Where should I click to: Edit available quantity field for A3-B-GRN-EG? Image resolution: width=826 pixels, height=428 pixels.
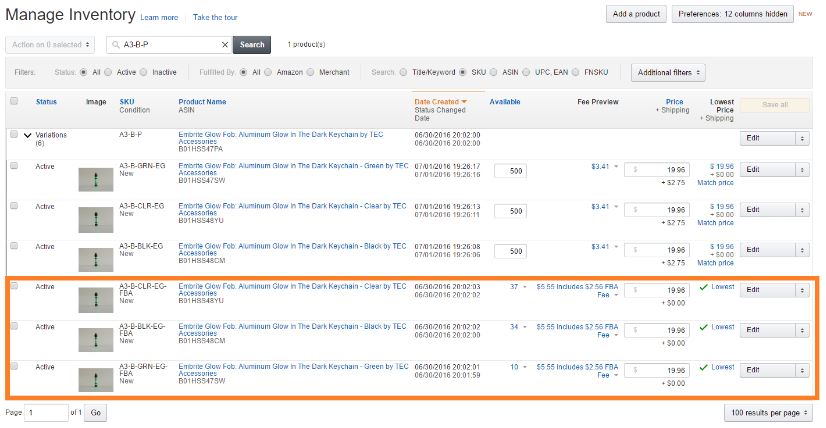tap(510, 171)
